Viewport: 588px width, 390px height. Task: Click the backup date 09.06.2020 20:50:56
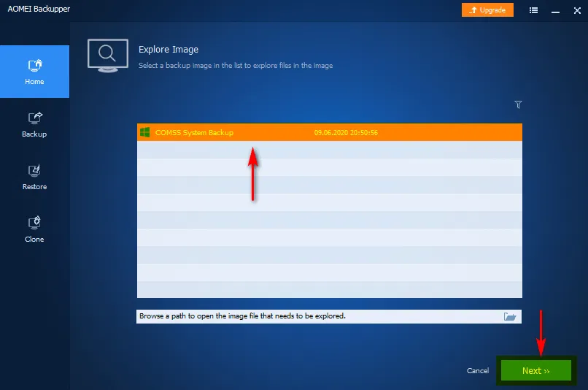click(346, 132)
